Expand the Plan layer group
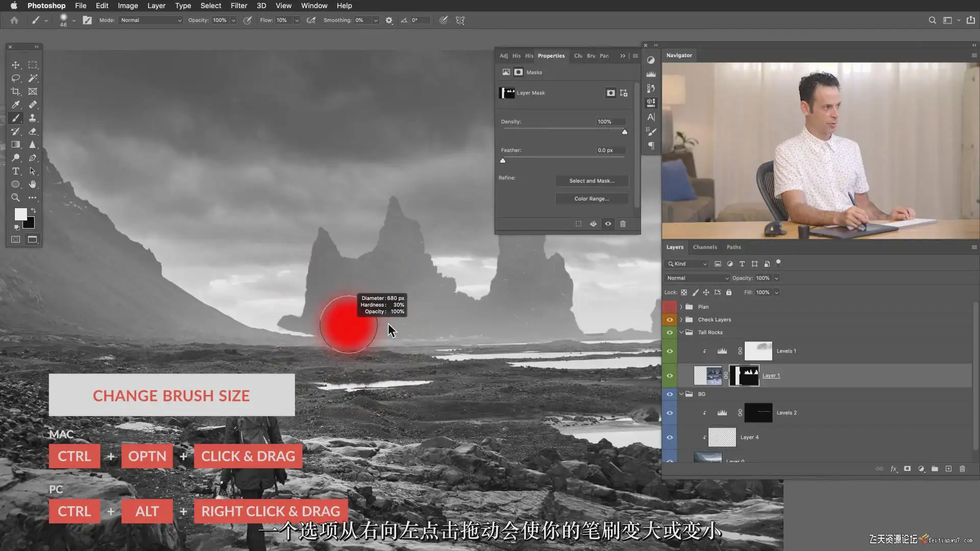The width and height of the screenshot is (980, 551). point(681,307)
